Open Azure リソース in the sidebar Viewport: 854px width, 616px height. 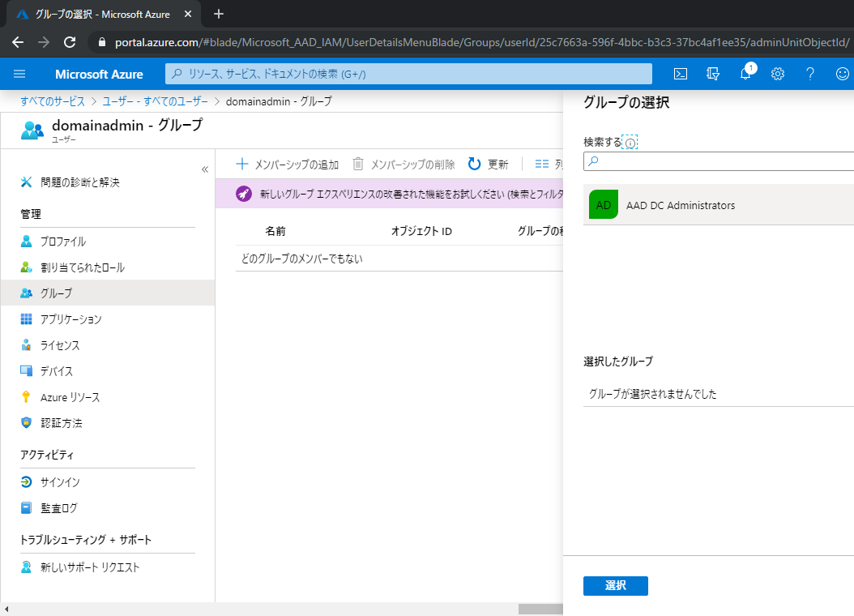(107, 397)
